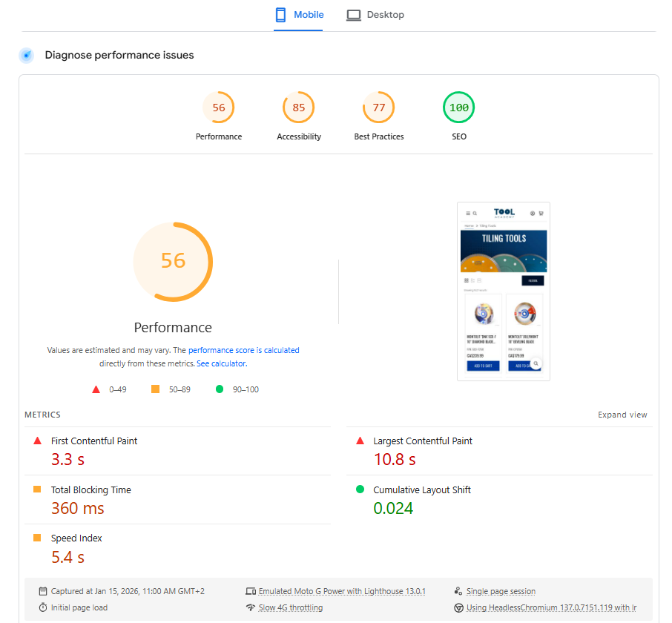The image size is (672, 623).
Task: Click the Captured at Jan 15, 2026 text
Action: pyautogui.click(x=128, y=591)
